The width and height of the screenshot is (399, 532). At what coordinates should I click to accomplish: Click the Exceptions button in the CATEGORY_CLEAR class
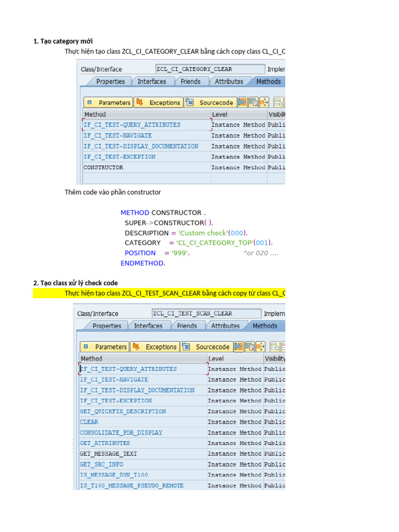click(x=159, y=103)
